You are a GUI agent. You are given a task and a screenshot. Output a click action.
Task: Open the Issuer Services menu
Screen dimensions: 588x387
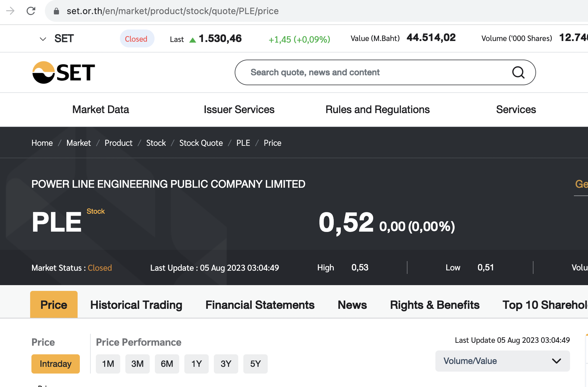[x=239, y=110]
